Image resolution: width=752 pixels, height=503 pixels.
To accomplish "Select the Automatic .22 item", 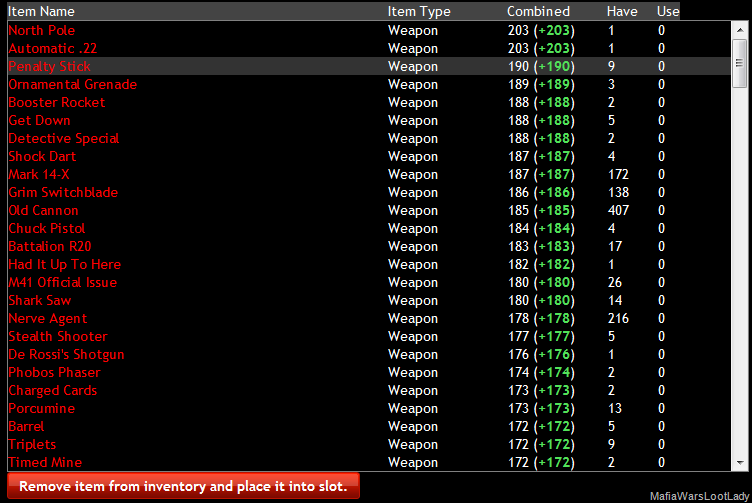I will pos(369,48).
